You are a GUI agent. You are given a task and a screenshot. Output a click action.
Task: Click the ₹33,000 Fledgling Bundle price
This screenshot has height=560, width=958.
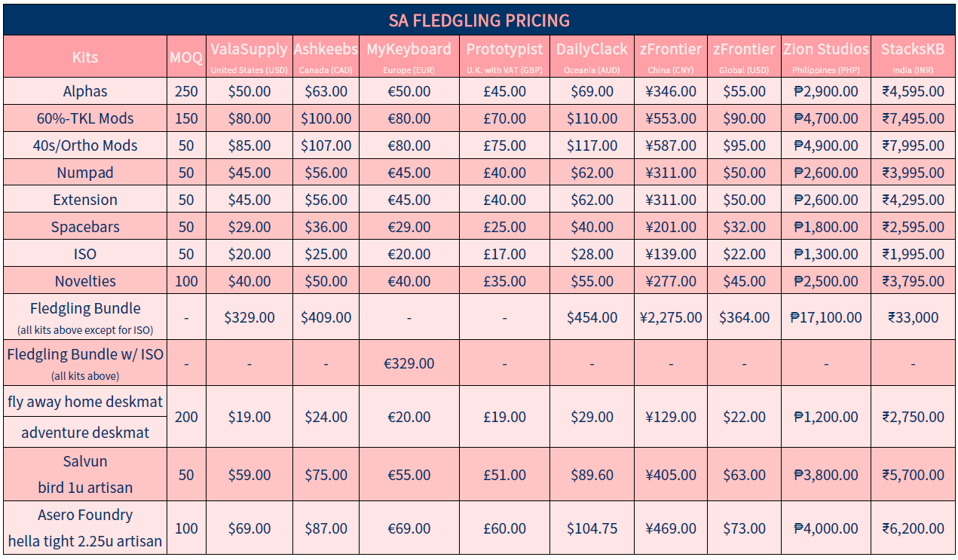(x=913, y=317)
